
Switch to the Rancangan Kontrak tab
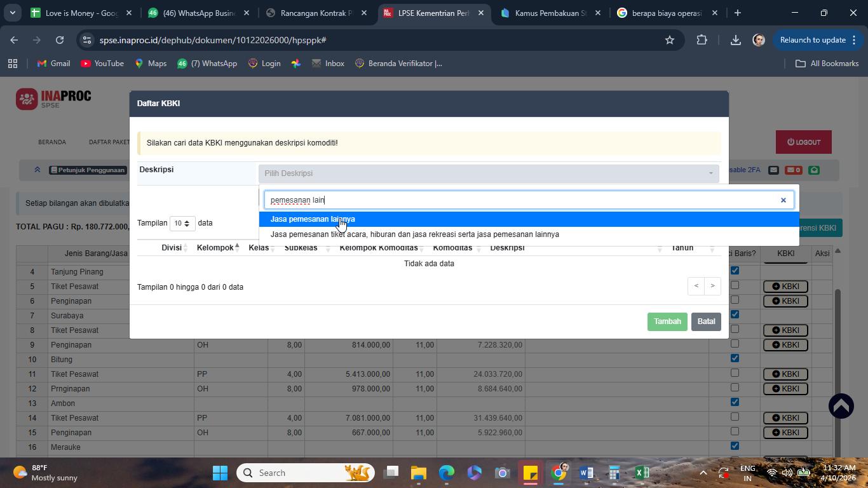pyautogui.click(x=316, y=13)
